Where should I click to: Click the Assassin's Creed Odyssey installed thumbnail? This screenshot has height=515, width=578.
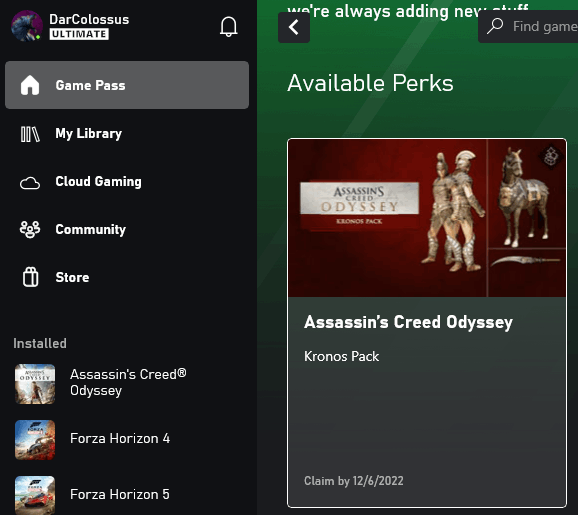[x=35, y=384]
